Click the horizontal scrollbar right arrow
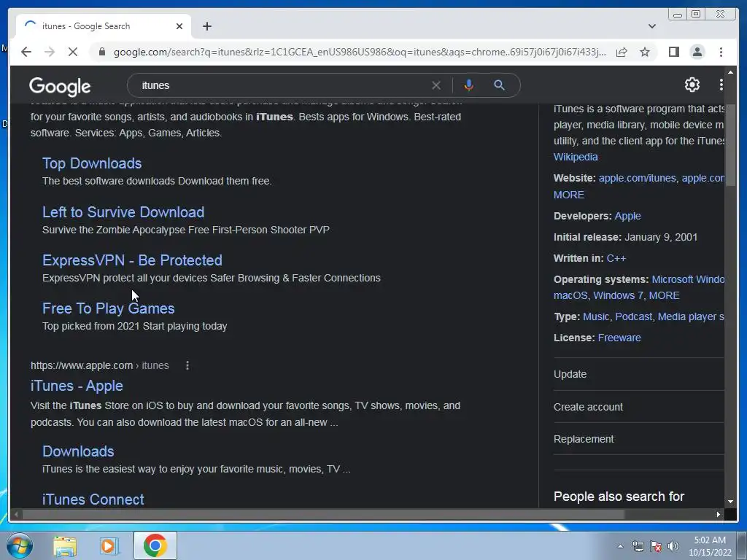Viewport: 747px width, 560px height. click(x=718, y=514)
